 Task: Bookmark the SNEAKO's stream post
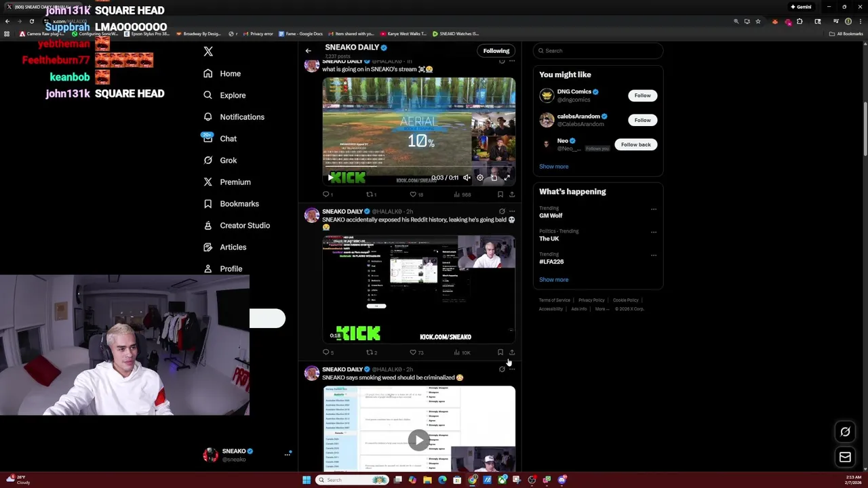pyautogui.click(x=500, y=195)
